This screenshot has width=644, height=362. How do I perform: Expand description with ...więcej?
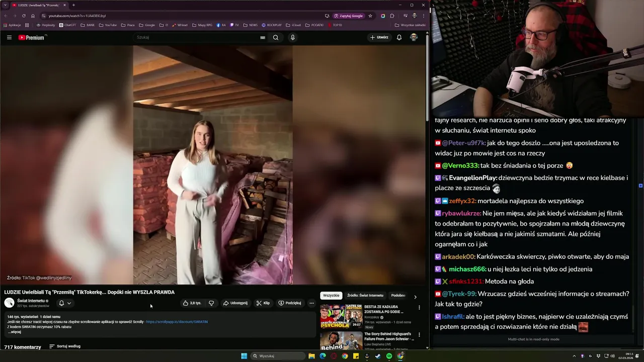(x=15, y=332)
